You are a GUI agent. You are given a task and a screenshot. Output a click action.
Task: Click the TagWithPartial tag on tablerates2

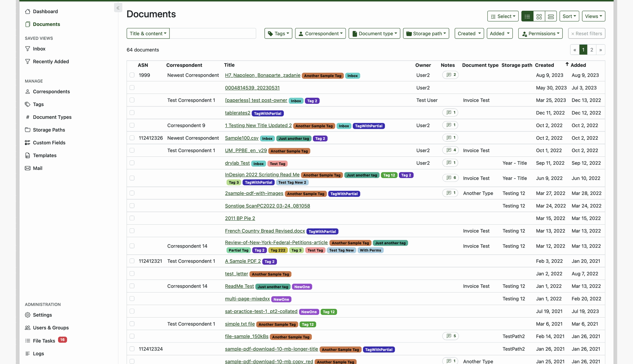(x=267, y=113)
